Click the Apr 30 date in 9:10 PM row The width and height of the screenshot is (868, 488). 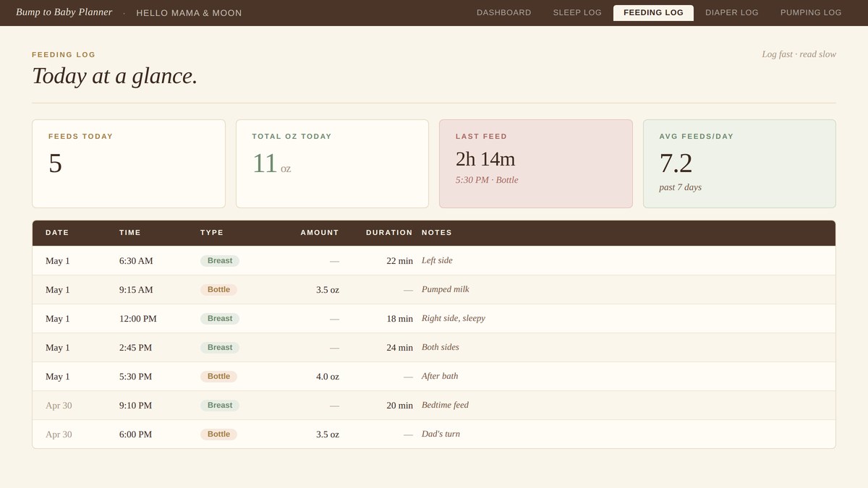point(59,406)
